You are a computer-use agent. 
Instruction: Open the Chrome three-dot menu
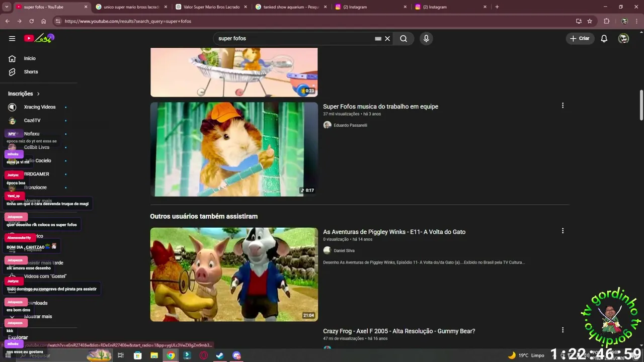pos(636,21)
